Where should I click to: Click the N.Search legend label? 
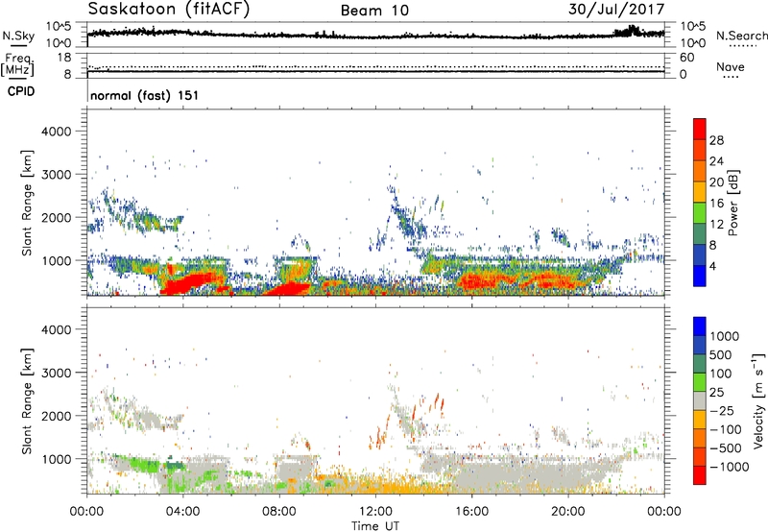point(741,36)
